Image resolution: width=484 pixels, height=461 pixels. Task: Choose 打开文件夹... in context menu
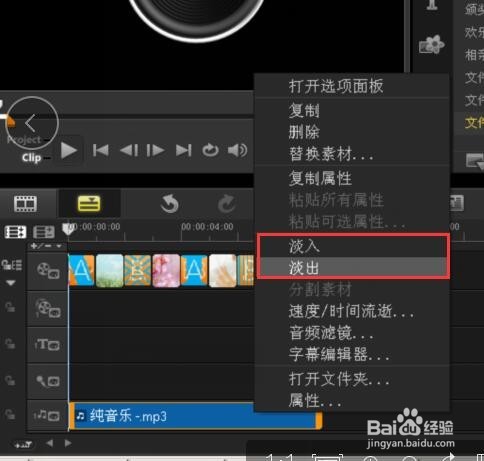pos(353,379)
